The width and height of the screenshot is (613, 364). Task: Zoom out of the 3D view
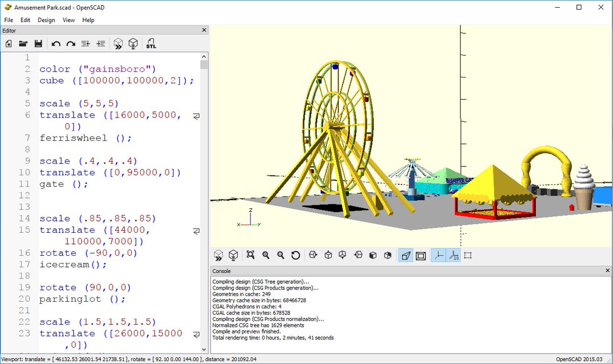pos(280,255)
